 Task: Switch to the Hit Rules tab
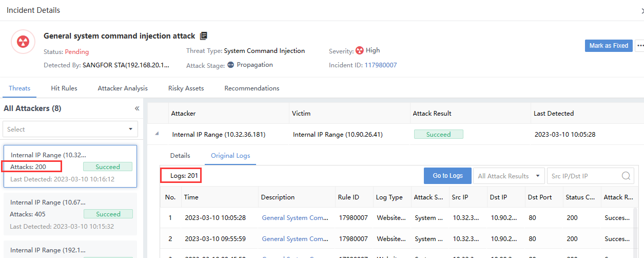64,88
